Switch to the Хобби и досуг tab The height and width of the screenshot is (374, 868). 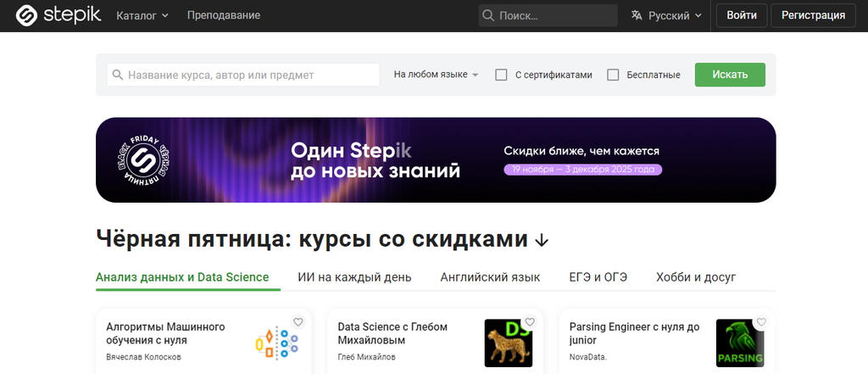coord(696,277)
